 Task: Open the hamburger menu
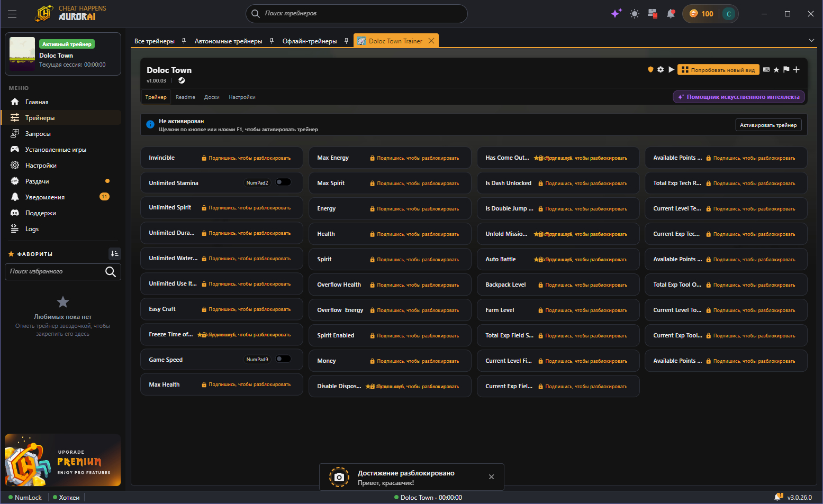point(12,14)
